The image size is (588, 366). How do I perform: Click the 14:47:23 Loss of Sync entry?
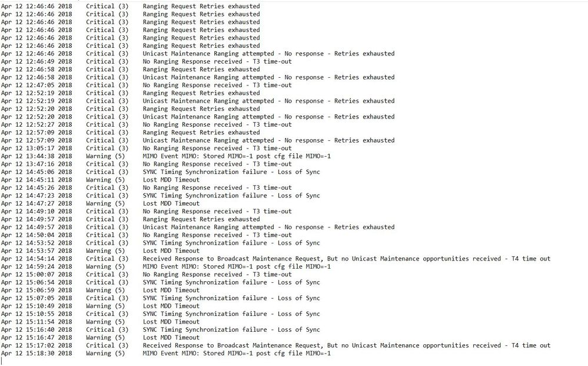point(231,196)
